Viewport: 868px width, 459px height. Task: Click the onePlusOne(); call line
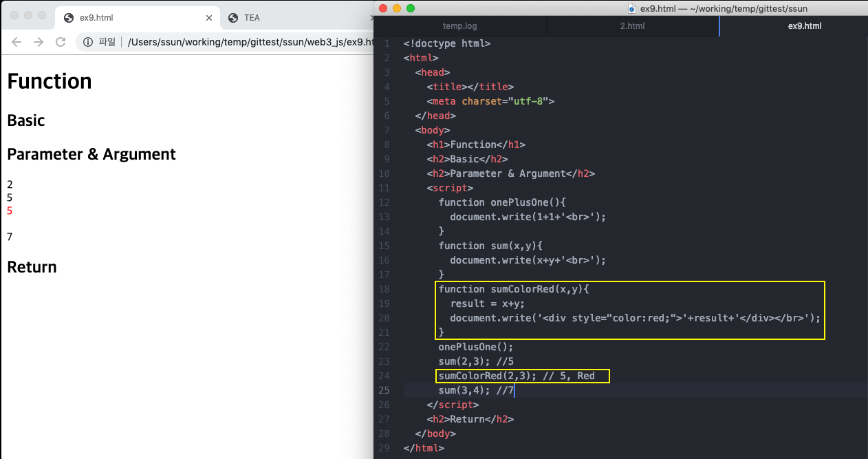[x=476, y=347]
